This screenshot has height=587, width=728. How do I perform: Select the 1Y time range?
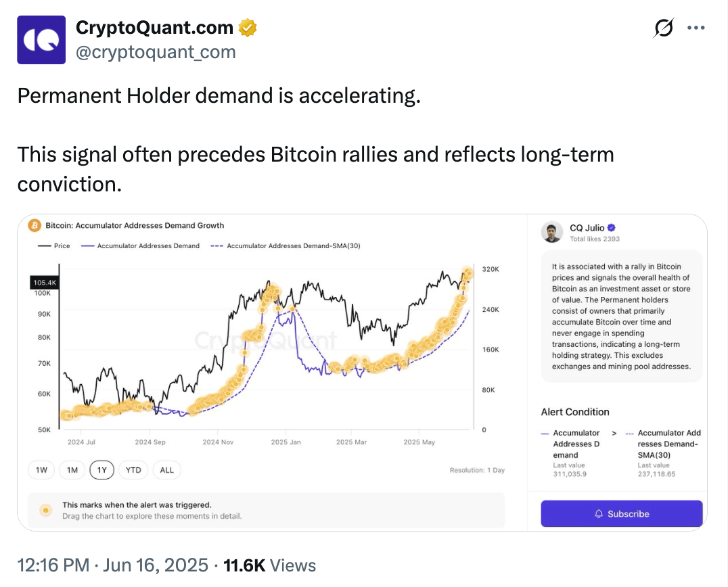102,470
